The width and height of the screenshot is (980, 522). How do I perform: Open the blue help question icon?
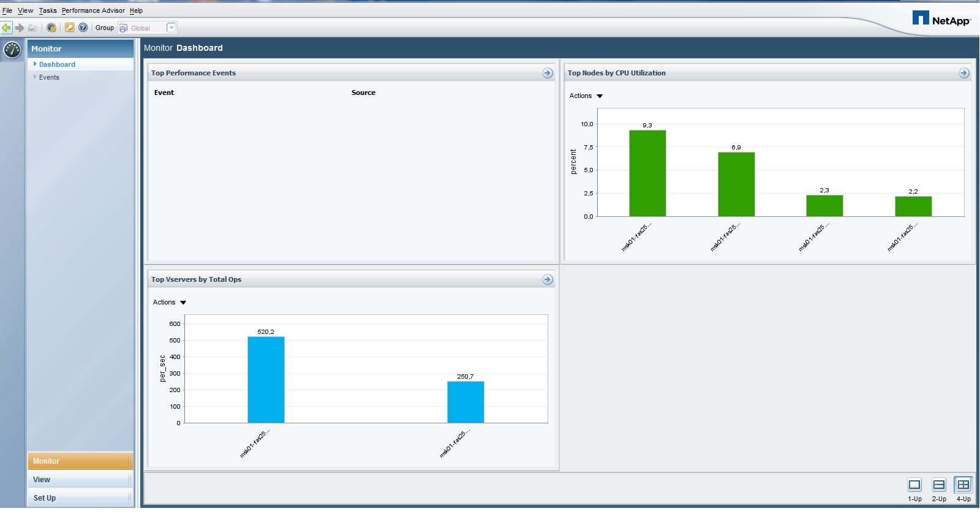tap(83, 28)
